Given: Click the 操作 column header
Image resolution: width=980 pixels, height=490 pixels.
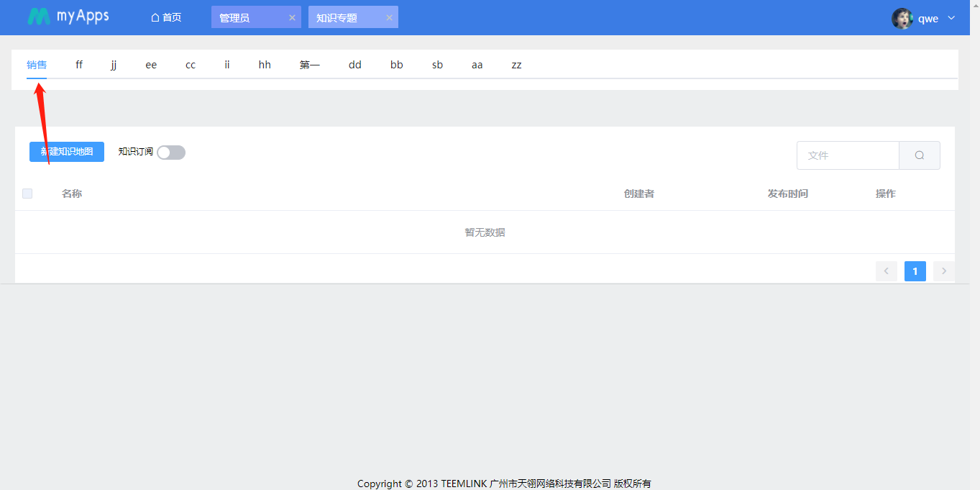Looking at the screenshot, I should [x=886, y=194].
